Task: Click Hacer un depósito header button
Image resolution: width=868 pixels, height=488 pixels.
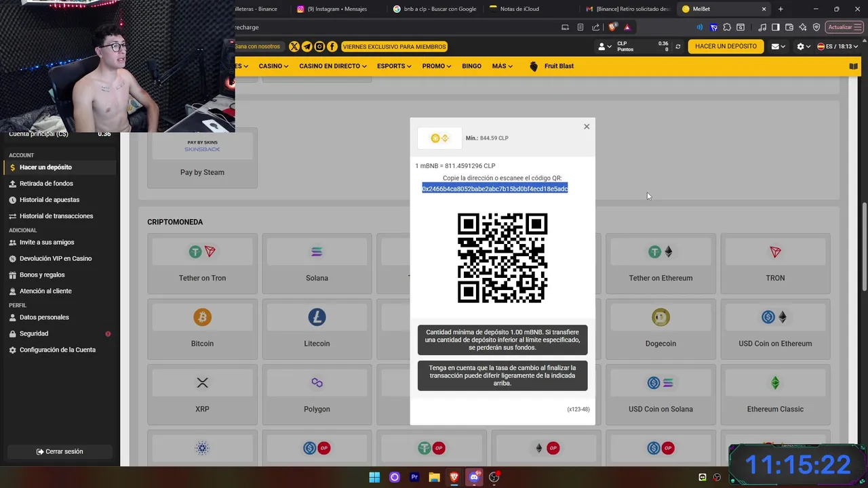Action: (726, 46)
